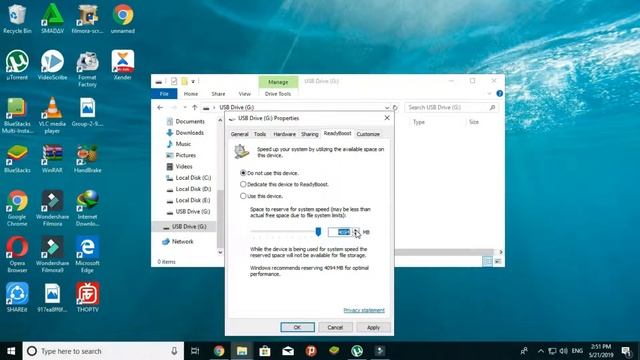
Task: Click the Type column header
Action: tap(419, 122)
